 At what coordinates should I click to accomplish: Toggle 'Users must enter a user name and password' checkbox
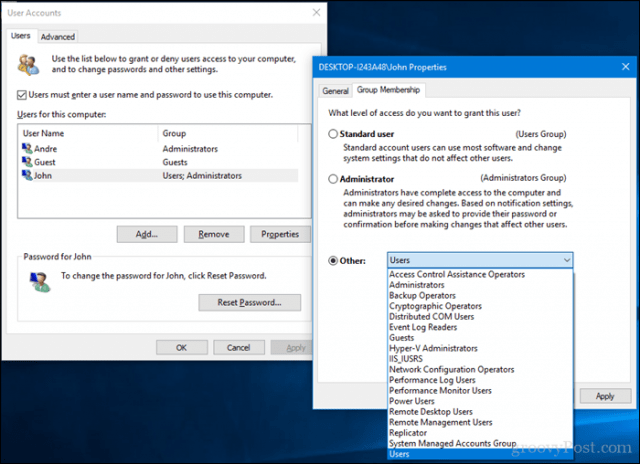[22, 95]
